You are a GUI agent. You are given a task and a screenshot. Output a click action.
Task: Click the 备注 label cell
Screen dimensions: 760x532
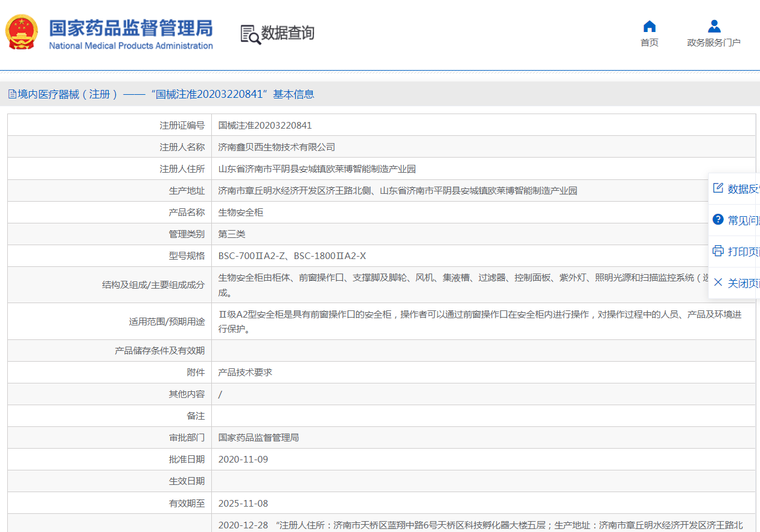point(109,416)
